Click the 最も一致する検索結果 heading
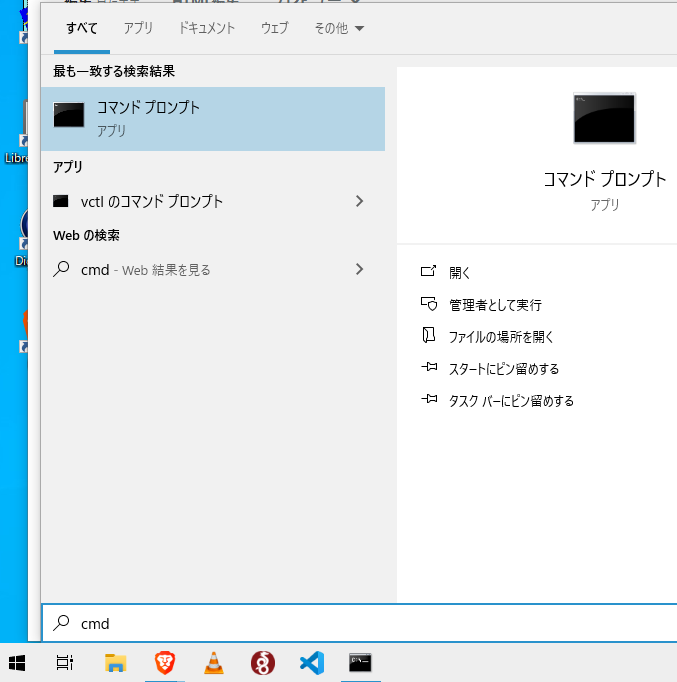Image resolution: width=677 pixels, height=682 pixels. point(114,71)
